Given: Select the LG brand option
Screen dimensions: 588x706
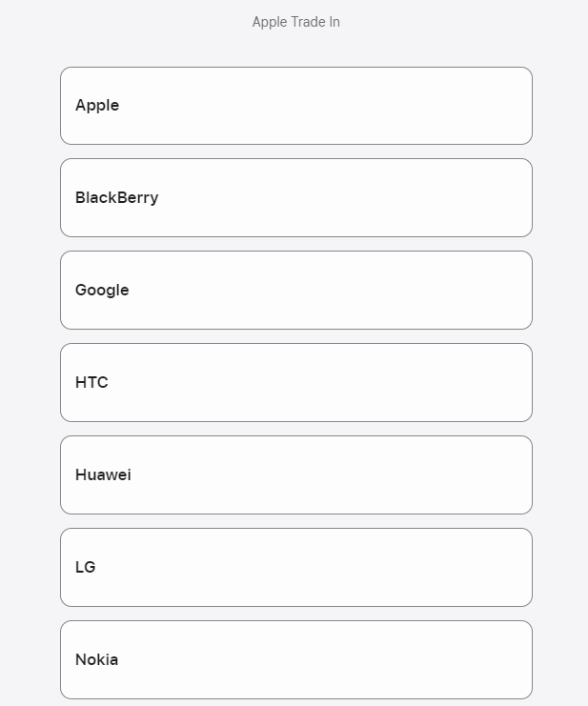Looking at the screenshot, I should coord(295,568).
